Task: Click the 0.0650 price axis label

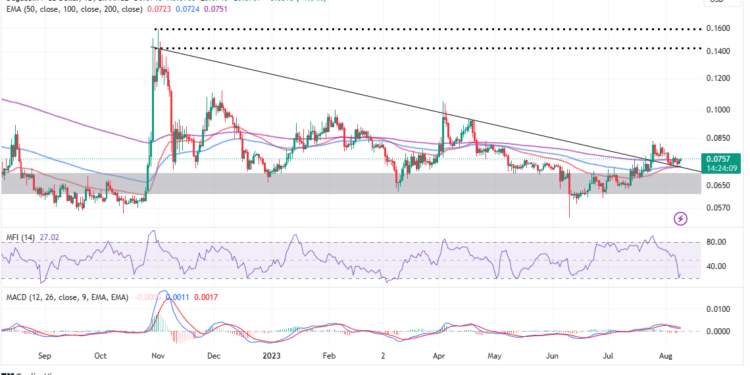Action: click(718, 185)
